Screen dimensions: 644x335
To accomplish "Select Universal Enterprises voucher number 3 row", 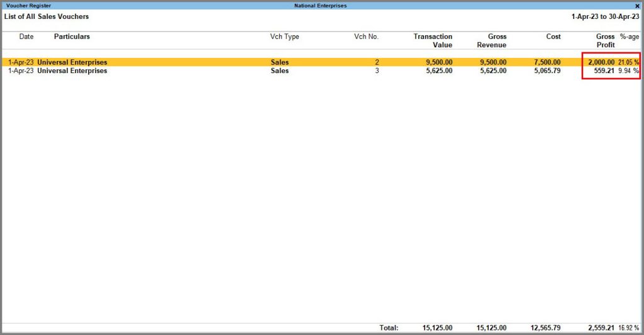I will [321, 71].
